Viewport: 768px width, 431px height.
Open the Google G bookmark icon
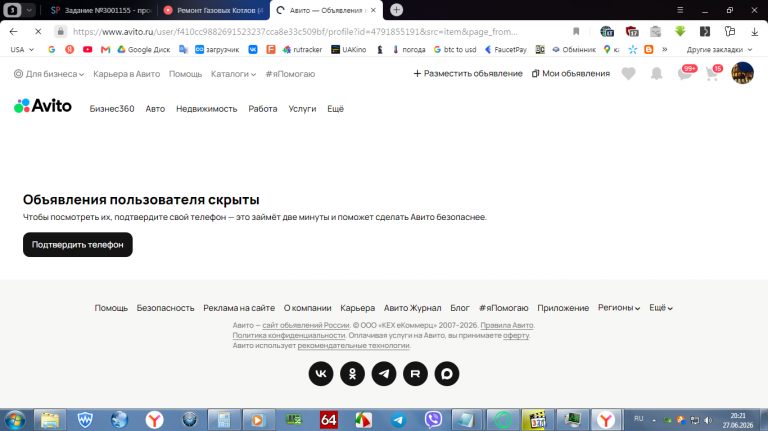pyautogui.click(x=51, y=49)
